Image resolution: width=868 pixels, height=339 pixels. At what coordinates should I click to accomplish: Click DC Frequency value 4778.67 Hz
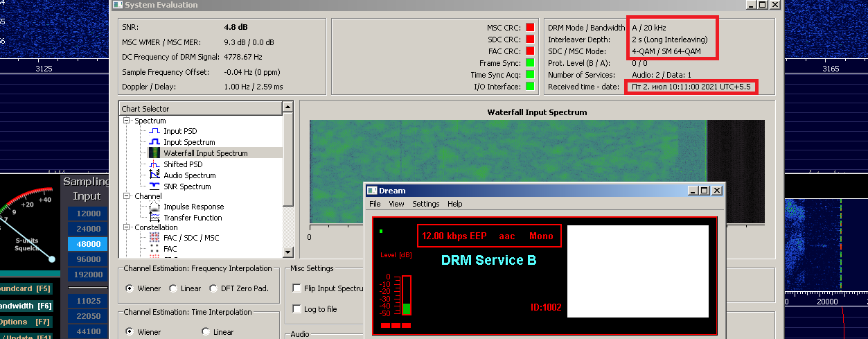coord(243,57)
